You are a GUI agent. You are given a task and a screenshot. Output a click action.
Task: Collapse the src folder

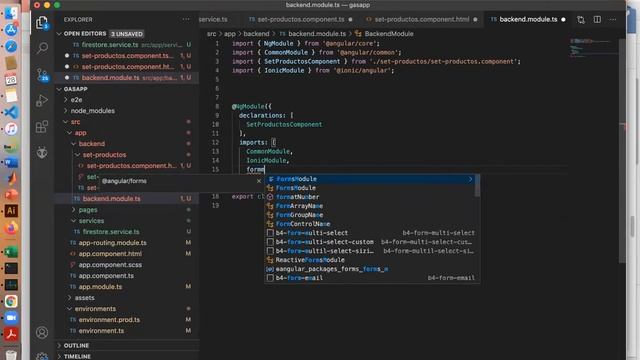pos(66,122)
